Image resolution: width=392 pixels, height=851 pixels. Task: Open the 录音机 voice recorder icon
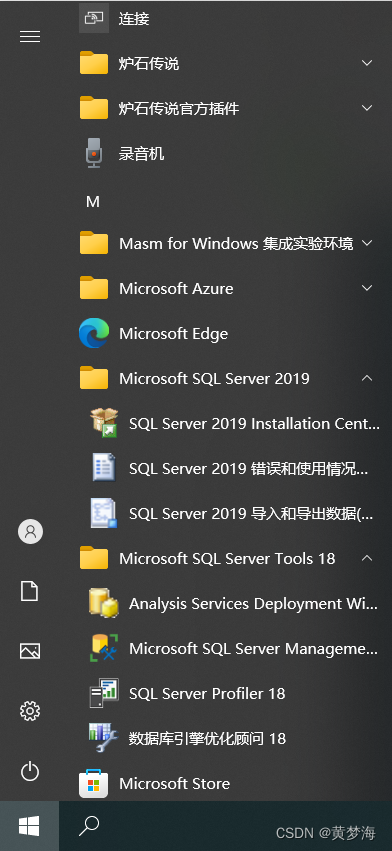(x=94, y=154)
